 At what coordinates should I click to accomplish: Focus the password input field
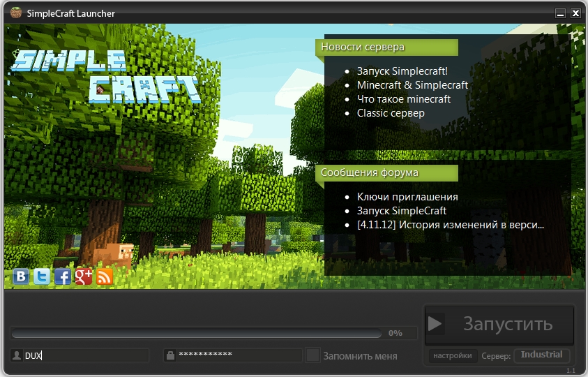coord(233,355)
